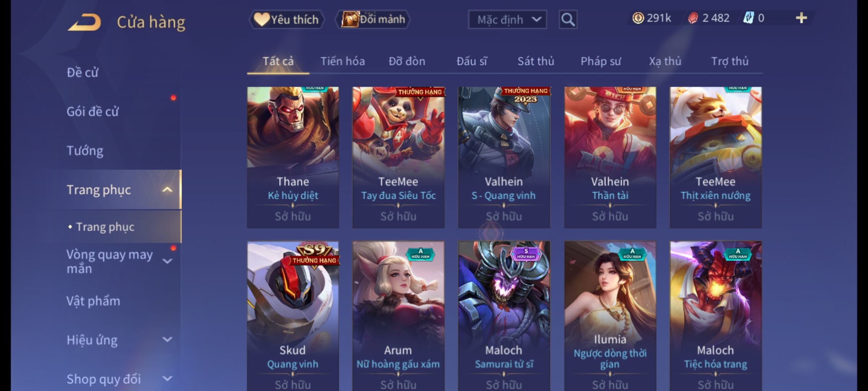Tap the red ruby currency icon
The image size is (868, 391).
[693, 18]
